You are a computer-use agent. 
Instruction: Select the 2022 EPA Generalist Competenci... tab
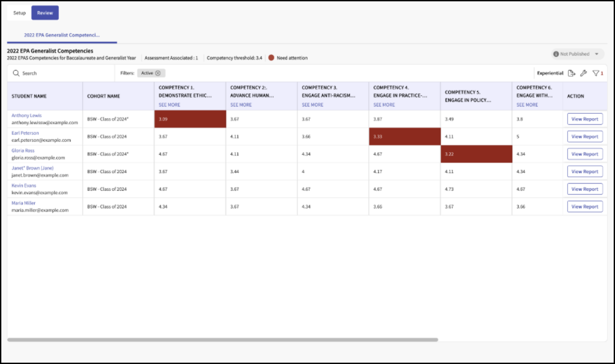tap(62, 35)
